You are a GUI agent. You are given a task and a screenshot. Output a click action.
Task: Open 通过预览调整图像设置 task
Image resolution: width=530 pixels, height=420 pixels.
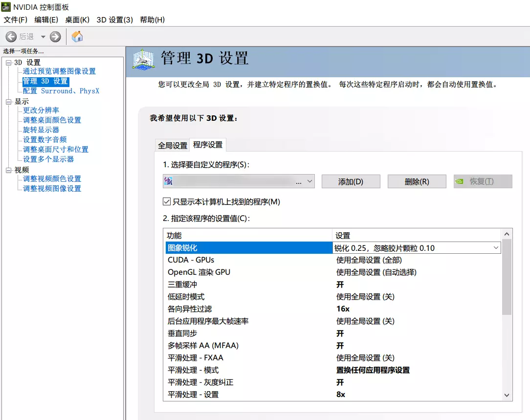pyautogui.click(x=59, y=71)
